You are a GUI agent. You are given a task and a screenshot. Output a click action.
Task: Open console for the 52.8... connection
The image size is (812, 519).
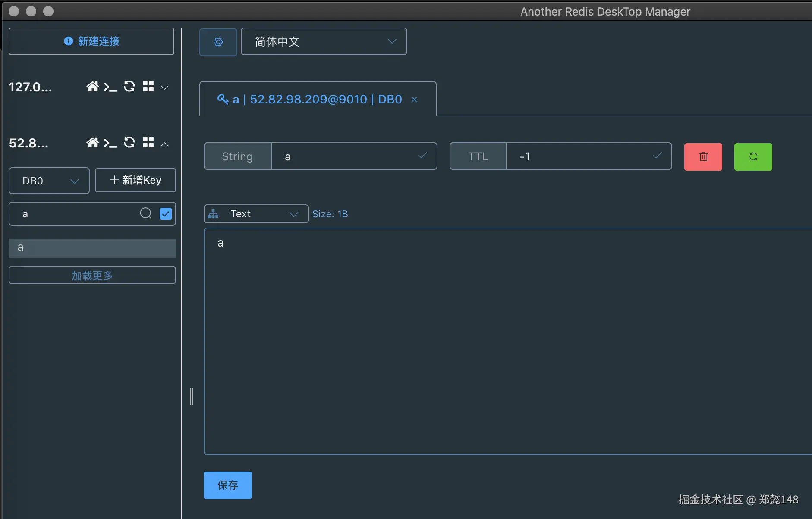pyautogui.click(x=110, y=143)
